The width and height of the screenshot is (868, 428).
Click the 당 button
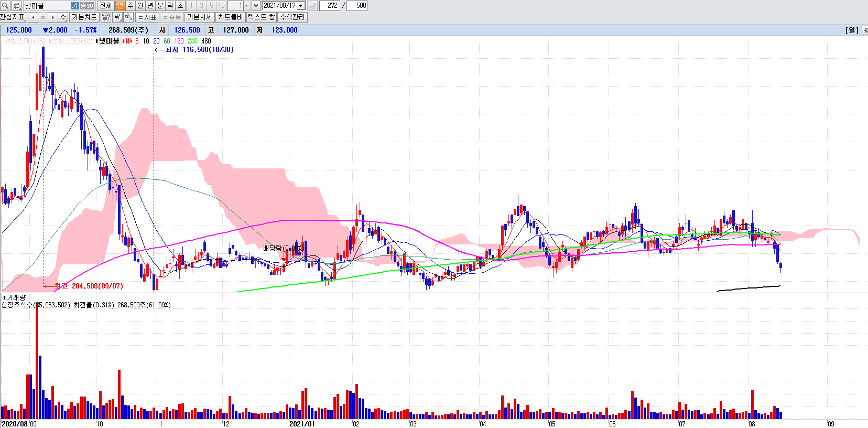click(312, 6)
